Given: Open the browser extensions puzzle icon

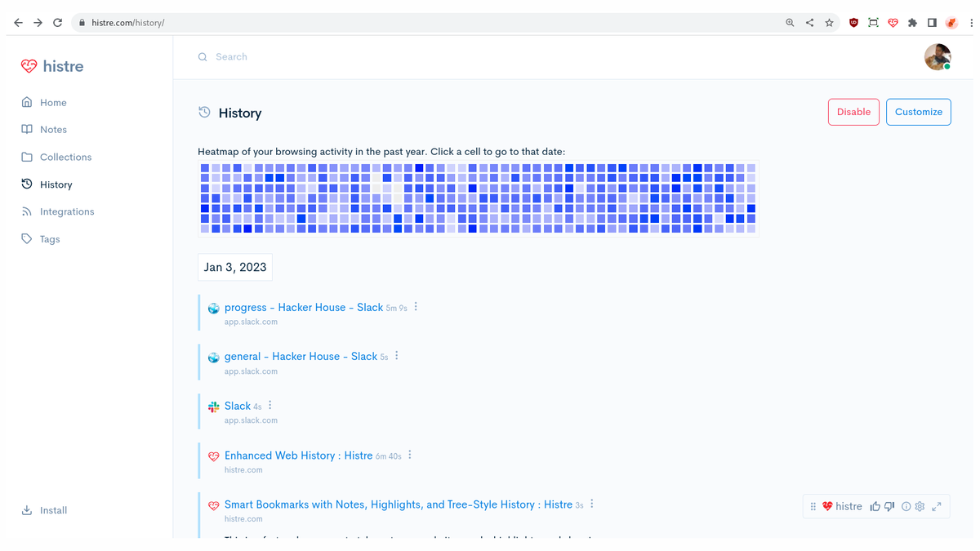Looking at the screenshot, I should pyautogui.click(x=912, y=23).
